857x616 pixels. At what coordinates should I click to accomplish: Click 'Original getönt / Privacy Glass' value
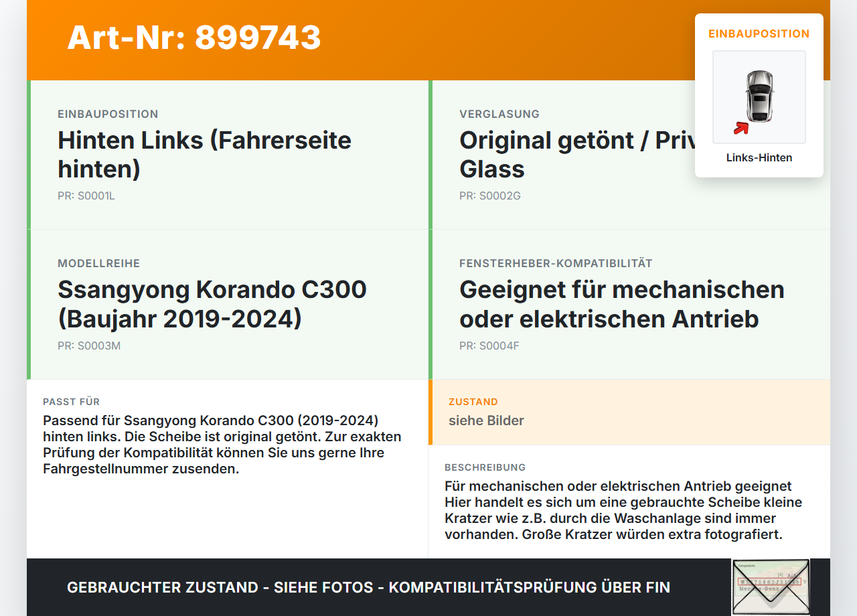pyautogui.click(x=577, y=154)
